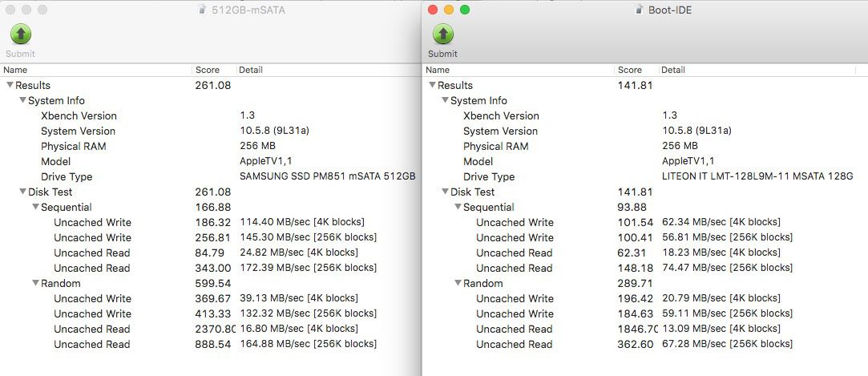Select Xbench Version row in Boot-IDE window
The image size is (868, 376).
pos(645,115)
